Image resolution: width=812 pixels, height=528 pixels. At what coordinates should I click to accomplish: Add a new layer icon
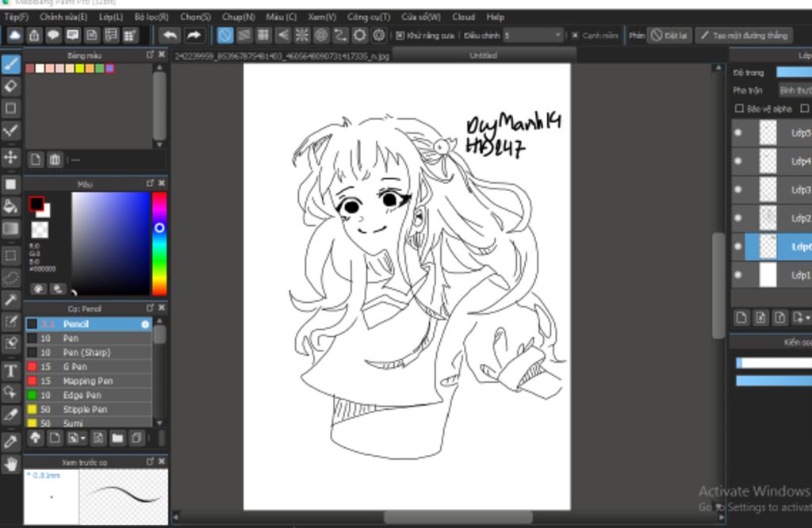pyautogui.click(x=741, y=317)
